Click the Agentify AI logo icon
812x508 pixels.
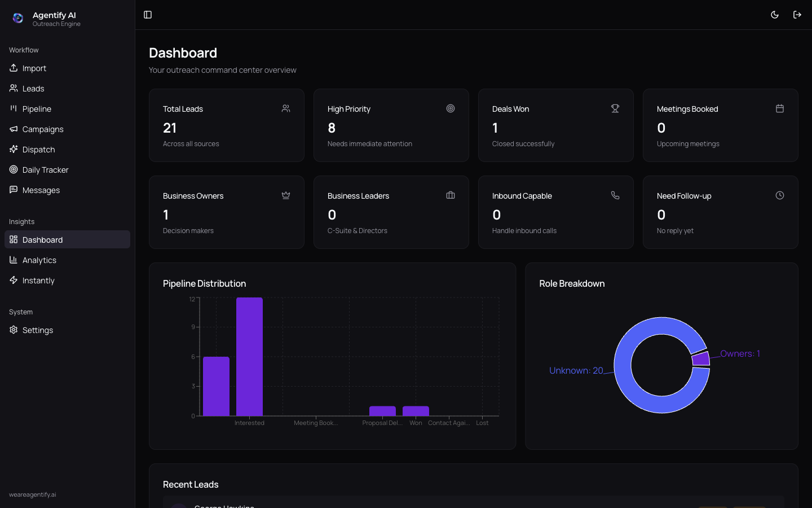point(18,18)
